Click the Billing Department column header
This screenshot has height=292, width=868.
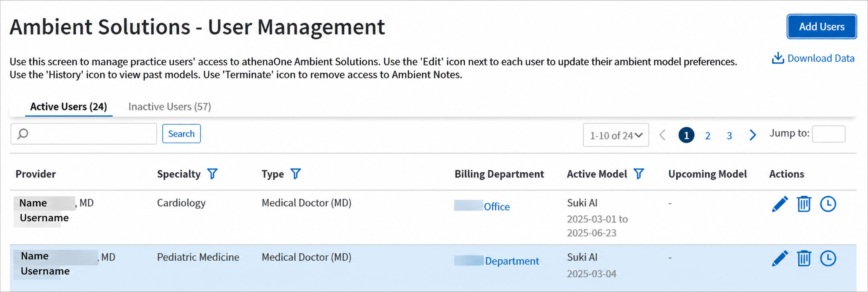[499, 174]
